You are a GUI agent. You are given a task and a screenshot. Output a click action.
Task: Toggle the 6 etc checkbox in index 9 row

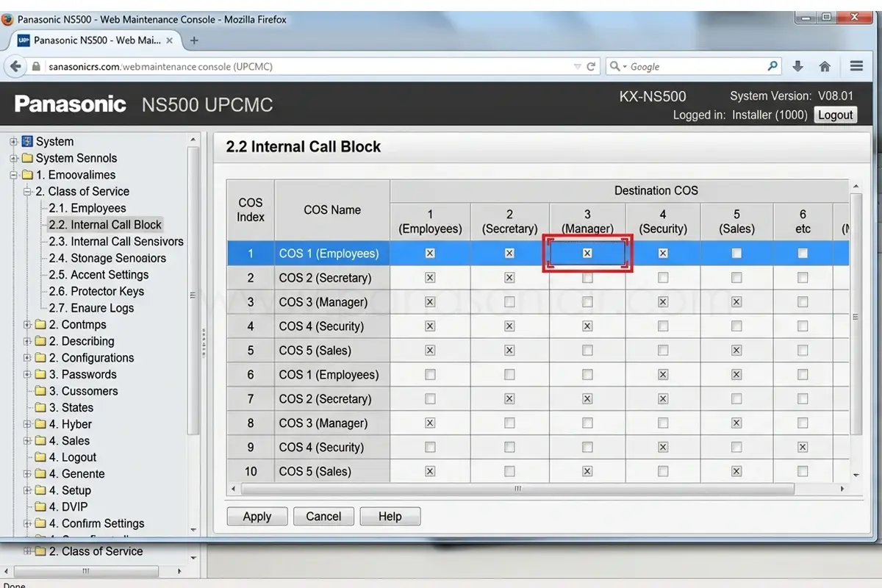pyautogui.click(x=803, y=448)
